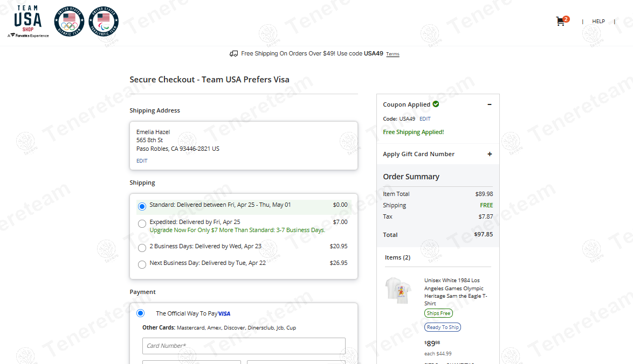This screenshot has width=633, height=364.
Task: Click the Visa logo in payment
Action: point(224,313)
